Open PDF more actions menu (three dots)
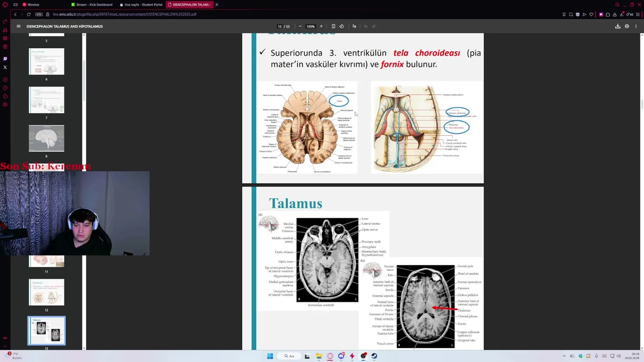Screen dimensions: 644x362 pos(635,26)
